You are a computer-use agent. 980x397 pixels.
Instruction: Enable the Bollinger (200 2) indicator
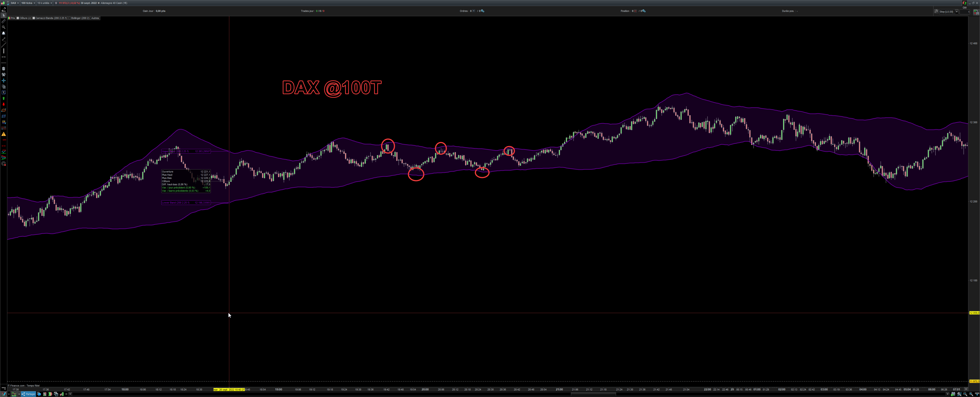point(70,18)
